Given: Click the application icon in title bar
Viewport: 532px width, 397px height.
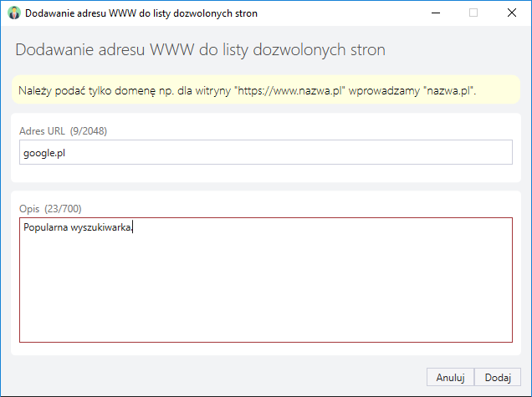Looking at the screenshot, I should click(14, 13).
